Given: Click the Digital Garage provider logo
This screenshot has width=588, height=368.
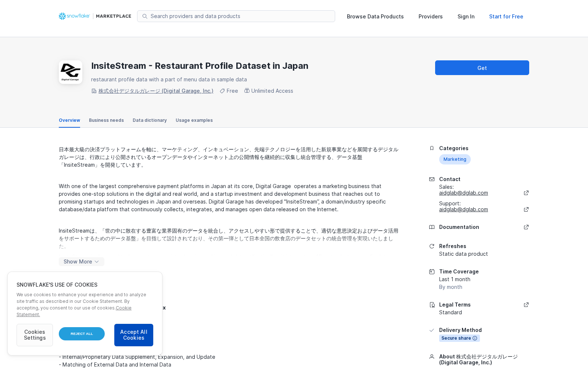Looking at the screenshot, I should coord(71,72).
